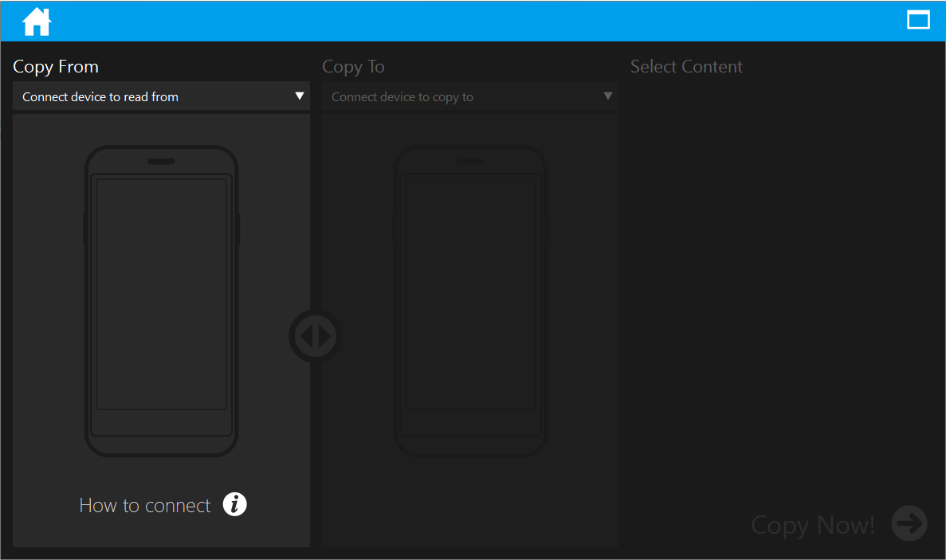Click the Copy From heading
The width and height of the screenshot is (946, 560).
click(56, 66)
